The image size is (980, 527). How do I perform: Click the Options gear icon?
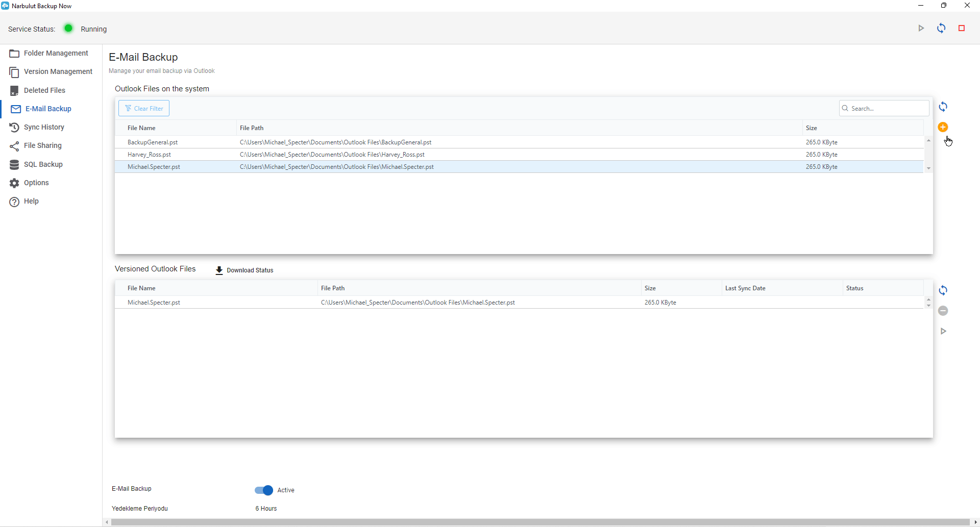14,183
